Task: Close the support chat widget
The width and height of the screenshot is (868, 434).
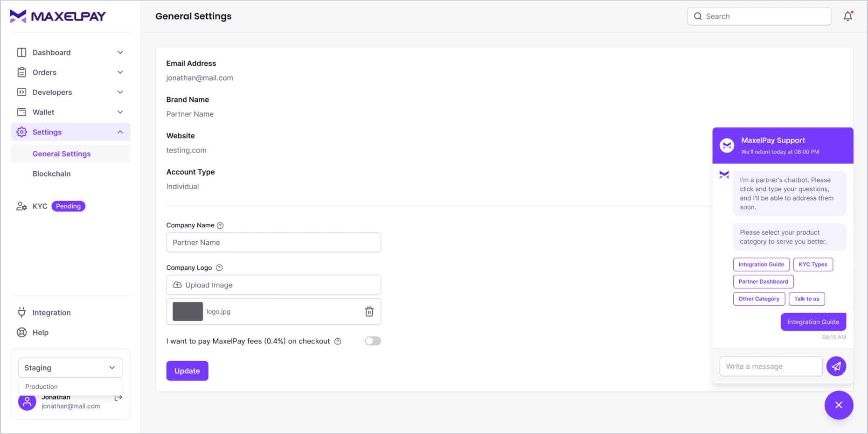Action: 839,405
